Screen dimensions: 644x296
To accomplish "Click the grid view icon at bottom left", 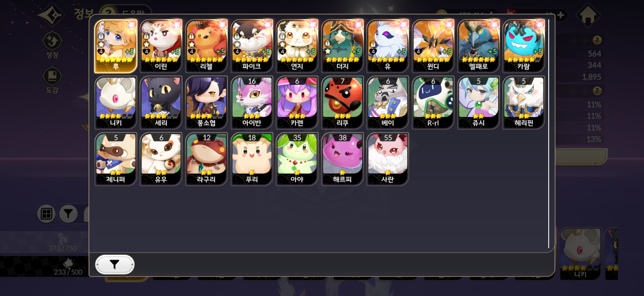I will [x=46, y=214].
